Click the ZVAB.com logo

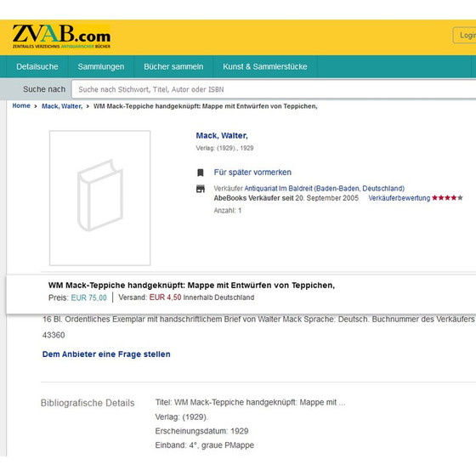61,37
